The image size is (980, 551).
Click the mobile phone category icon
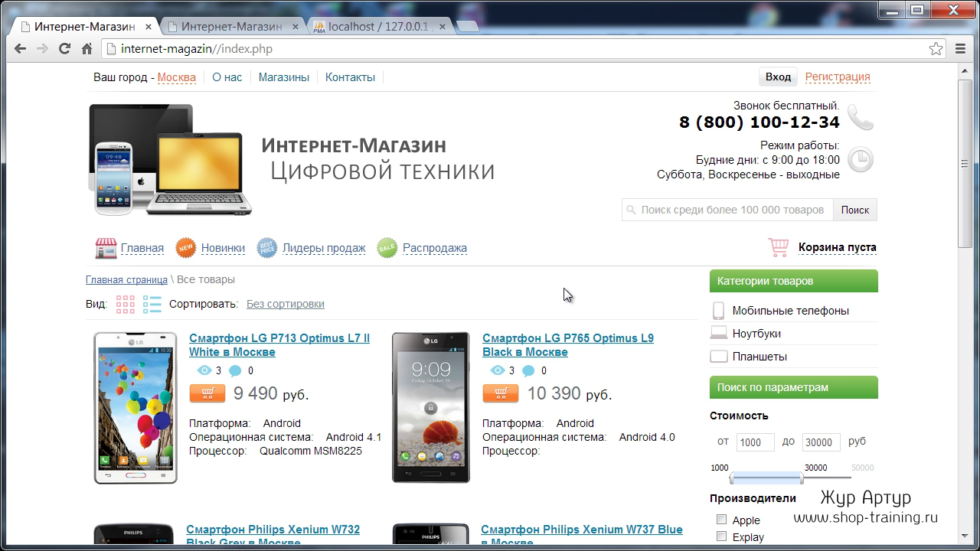(x=718, y=311)
